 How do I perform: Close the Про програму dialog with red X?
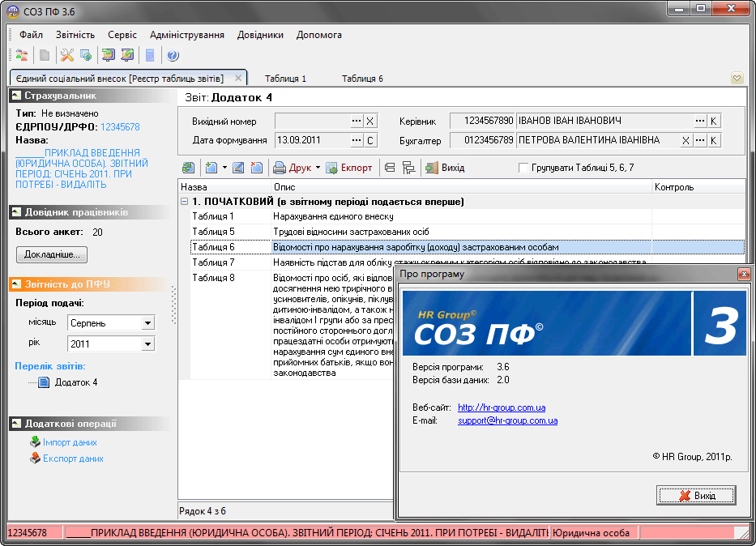click(x=744, y=274)
